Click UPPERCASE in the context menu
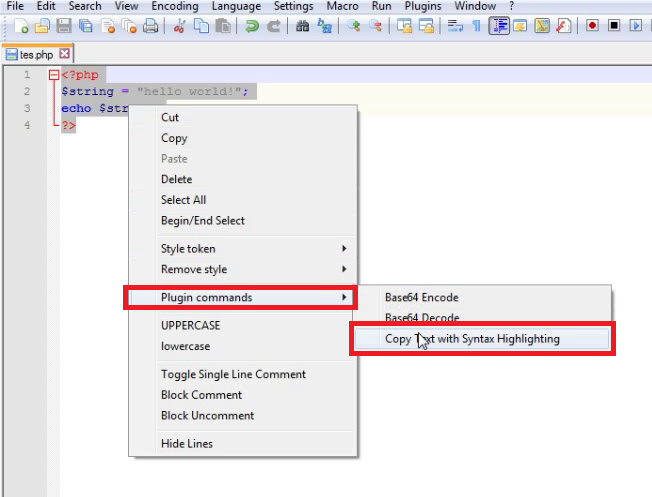This screenshot has width=652, height=497. (190, 325)
